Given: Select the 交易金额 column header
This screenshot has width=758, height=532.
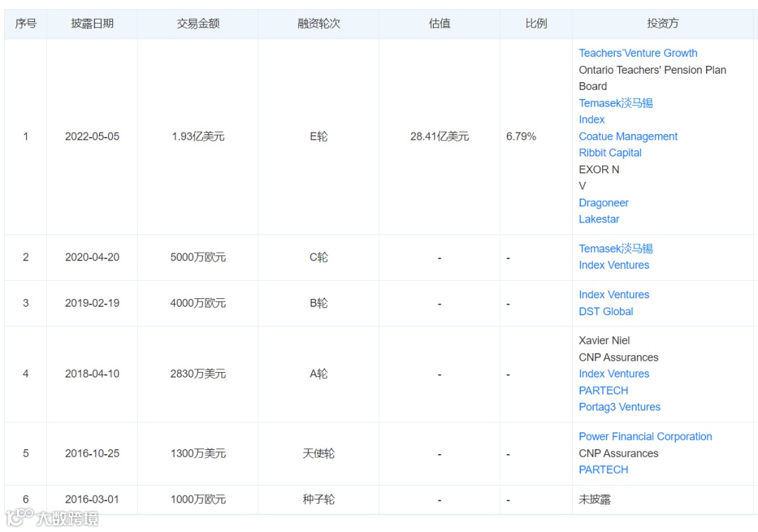Looking at the screenshot, I should click(198, 23).
